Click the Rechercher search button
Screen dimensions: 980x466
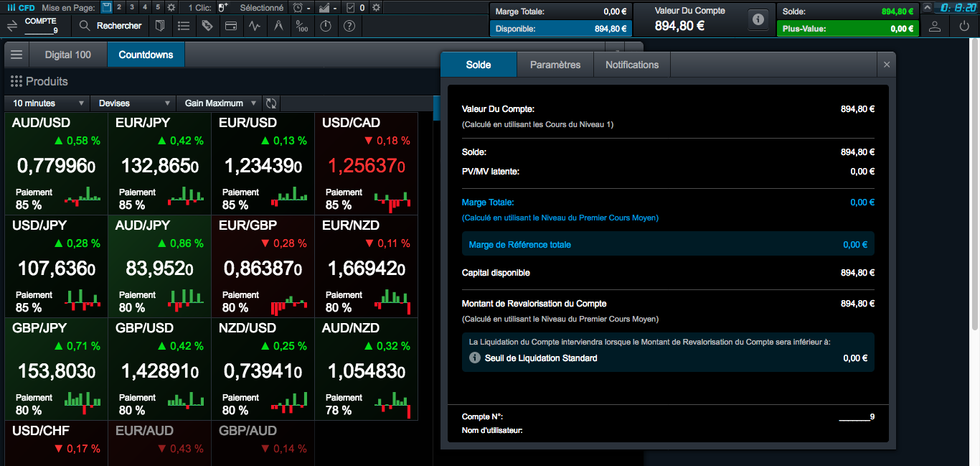tap(110, 26)
